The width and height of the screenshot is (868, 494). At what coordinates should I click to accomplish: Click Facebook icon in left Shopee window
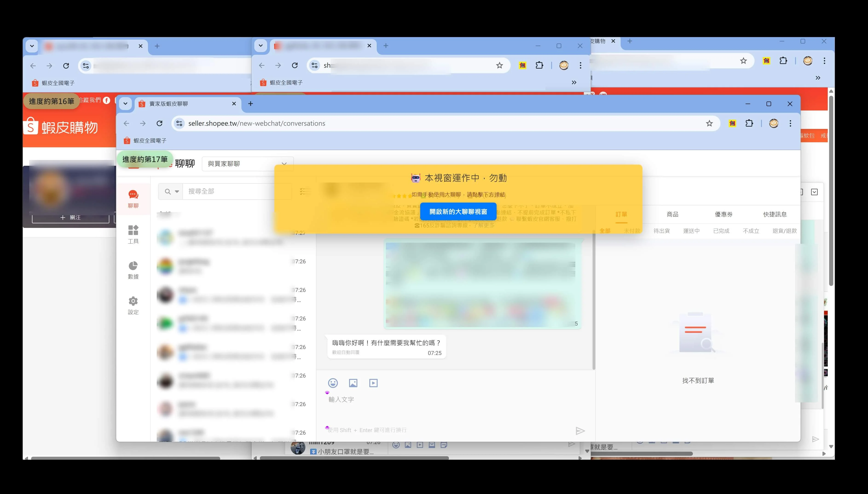[107, 100]
